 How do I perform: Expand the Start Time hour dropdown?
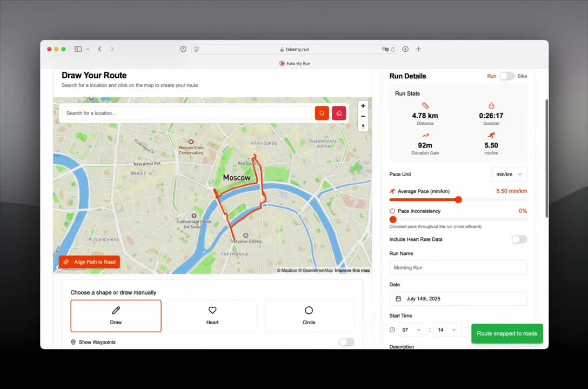point(411,330)
